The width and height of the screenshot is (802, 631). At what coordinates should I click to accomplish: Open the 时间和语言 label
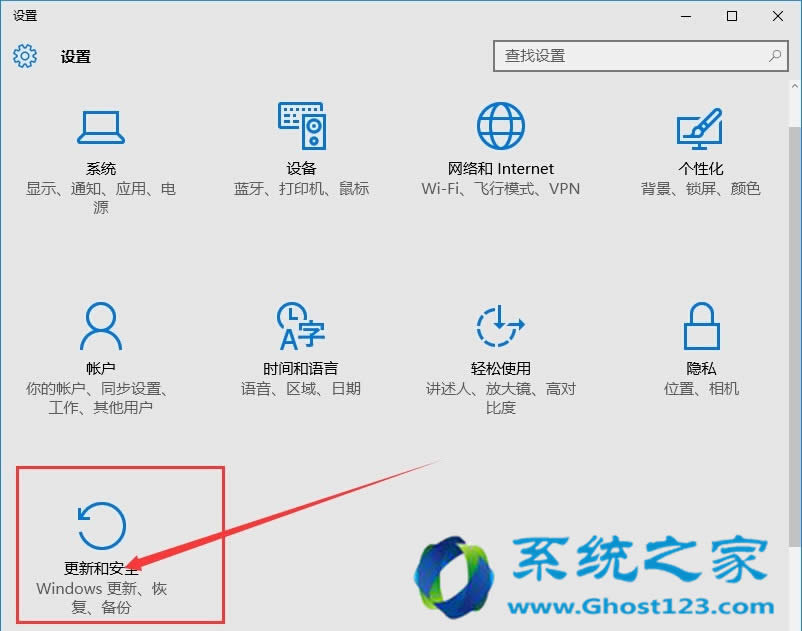click(x=301, y=369)
